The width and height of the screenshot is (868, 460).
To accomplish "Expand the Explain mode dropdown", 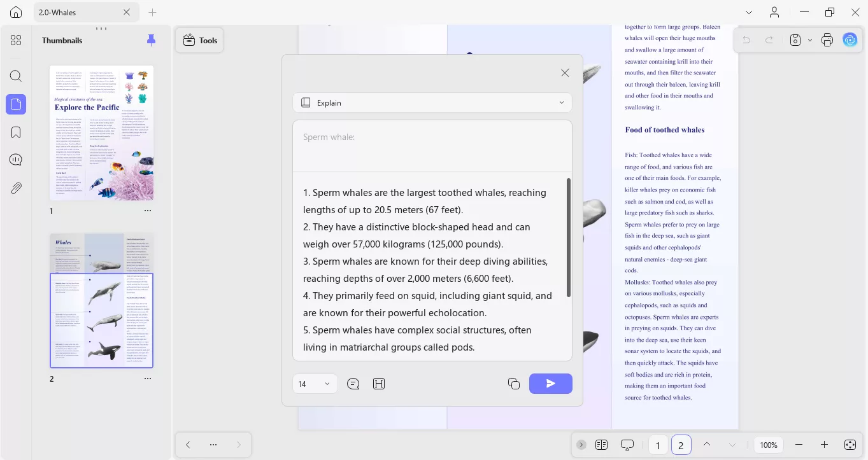I will 432,102.
